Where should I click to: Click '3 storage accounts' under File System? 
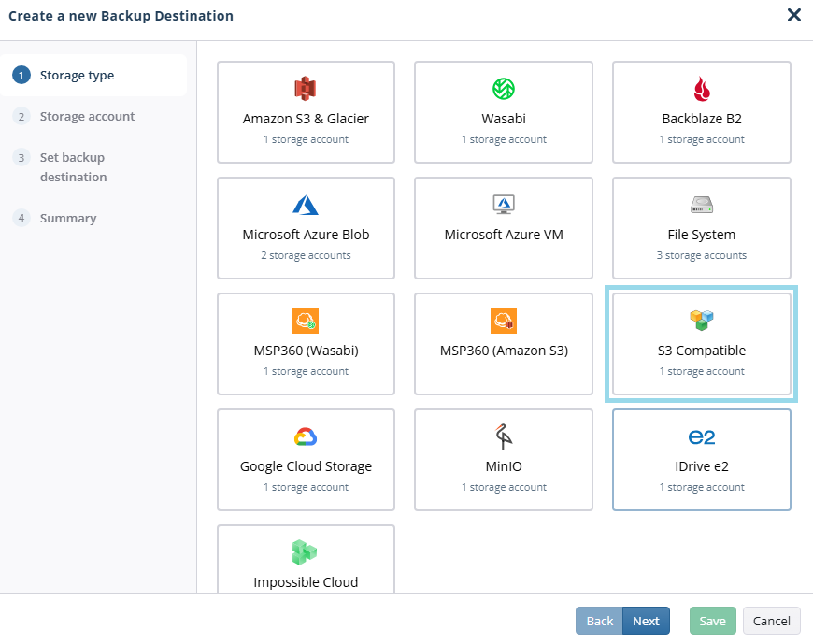(702, 255)
